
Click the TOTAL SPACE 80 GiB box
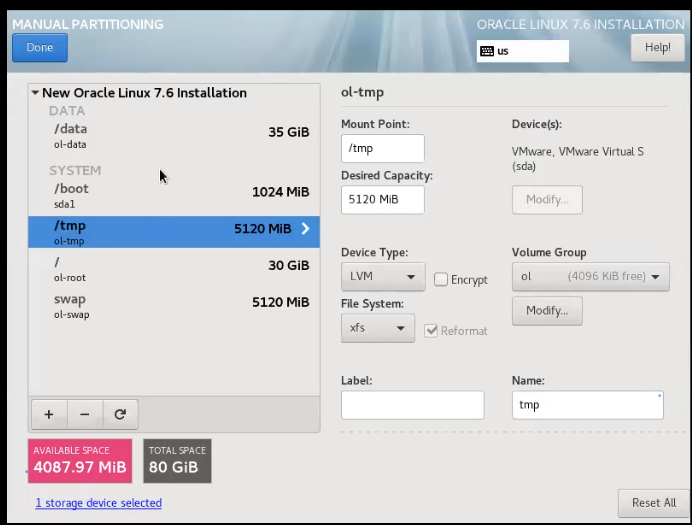177,461
